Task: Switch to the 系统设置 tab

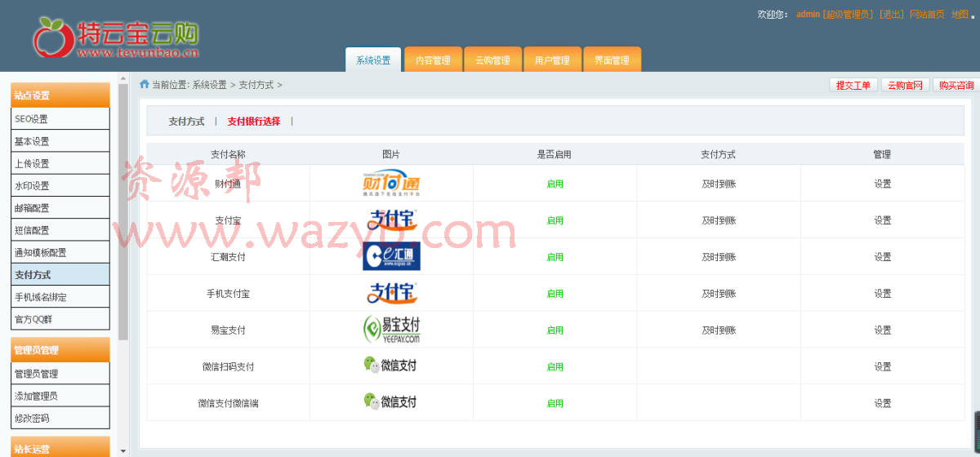Action: click(373, 60)
